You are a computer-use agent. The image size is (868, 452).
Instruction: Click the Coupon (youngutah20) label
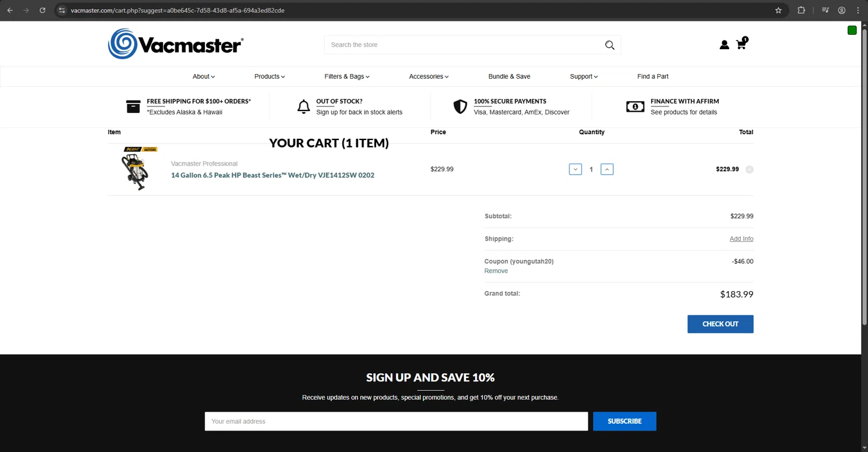519,262
